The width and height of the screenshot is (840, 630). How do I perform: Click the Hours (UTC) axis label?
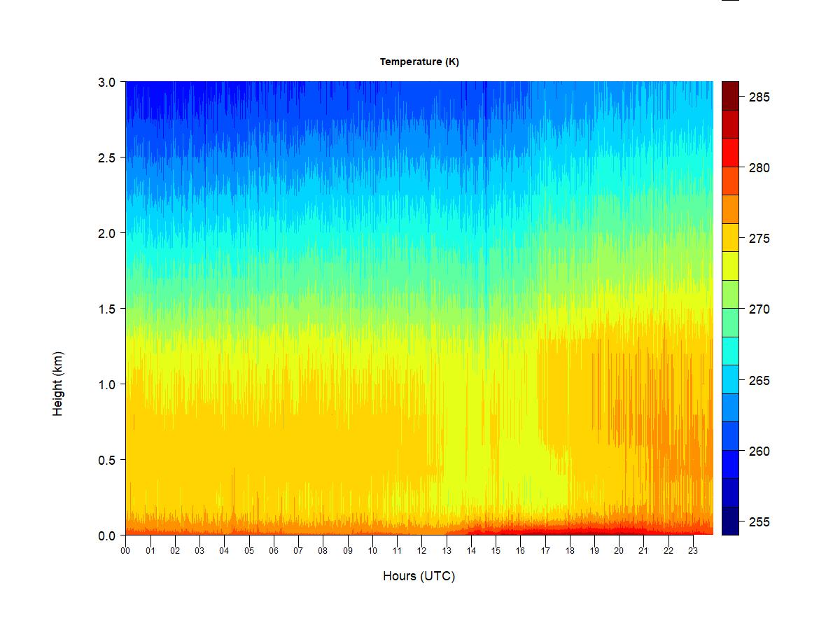point(419,576)
